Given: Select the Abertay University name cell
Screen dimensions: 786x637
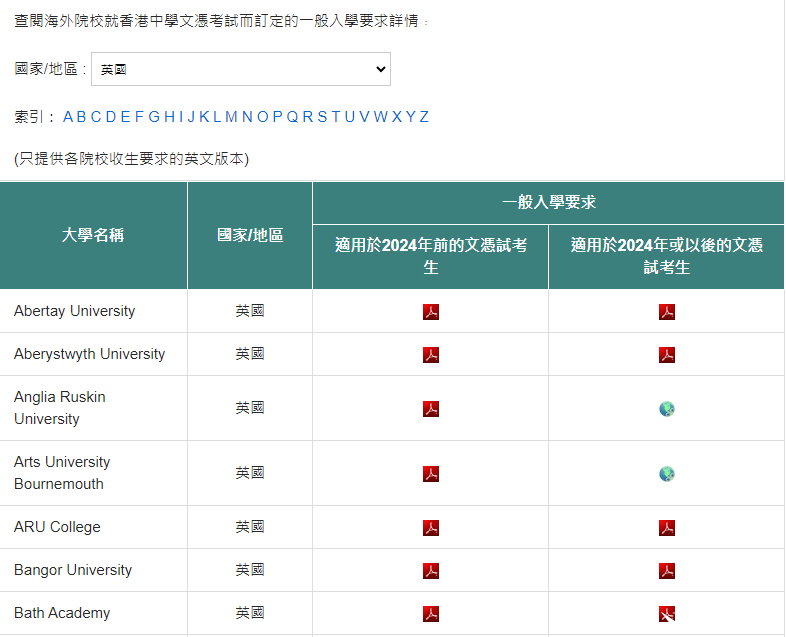Looking at the screenshot, I should point(93,311).
